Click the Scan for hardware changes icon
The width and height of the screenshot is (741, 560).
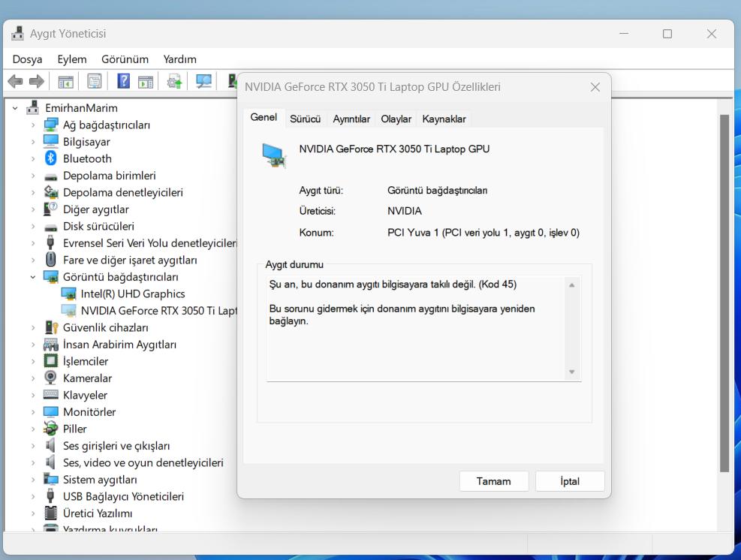pyautogui.click(x=203, y=80)
